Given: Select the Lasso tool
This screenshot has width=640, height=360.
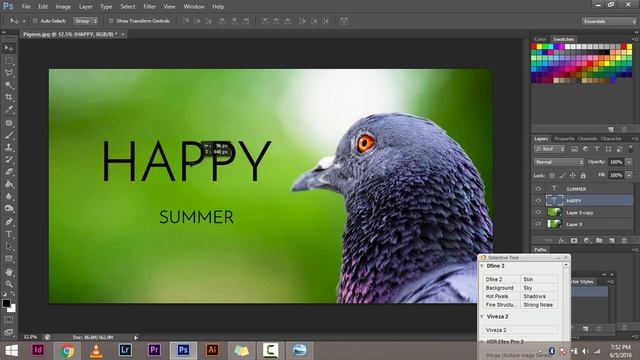Looking at the screenshot, I should point(9,73).
